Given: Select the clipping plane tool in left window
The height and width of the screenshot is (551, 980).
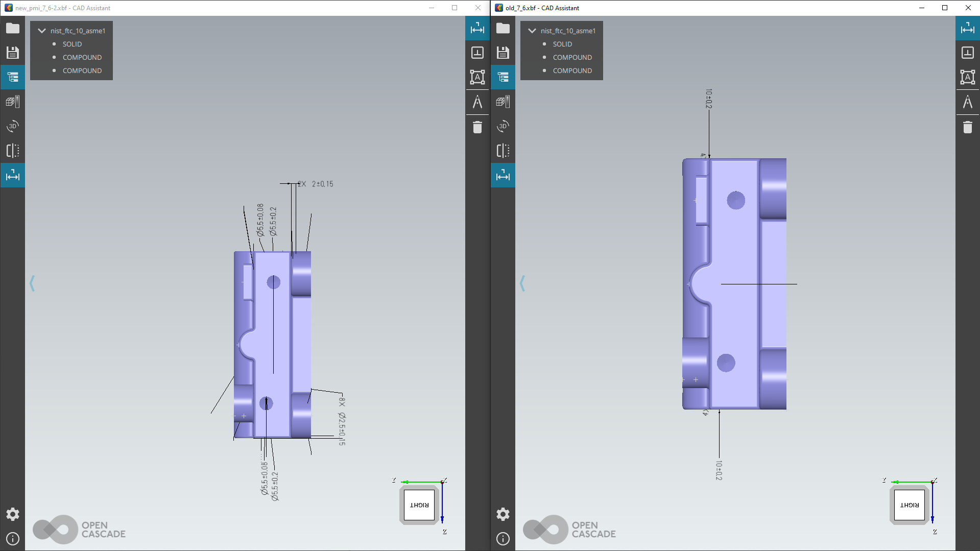Looking at the screenshot, I should (13, 151).
